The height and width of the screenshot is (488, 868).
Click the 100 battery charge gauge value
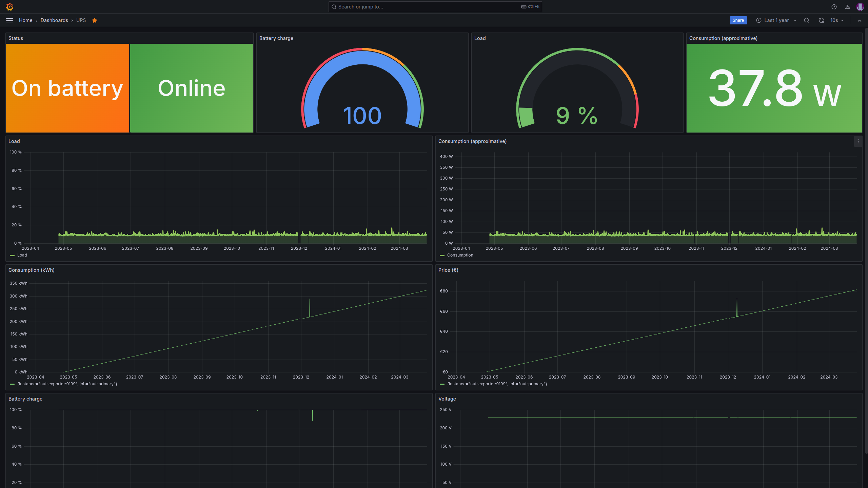pos(362,116)
